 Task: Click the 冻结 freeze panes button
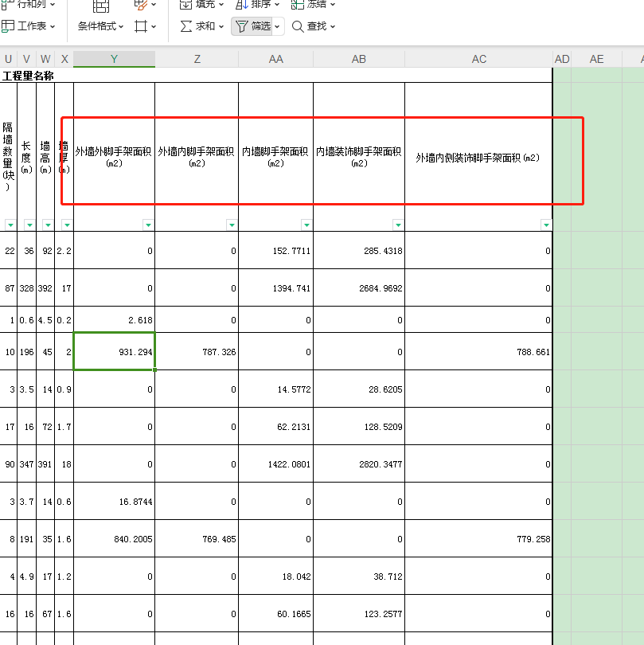point(312,4)
